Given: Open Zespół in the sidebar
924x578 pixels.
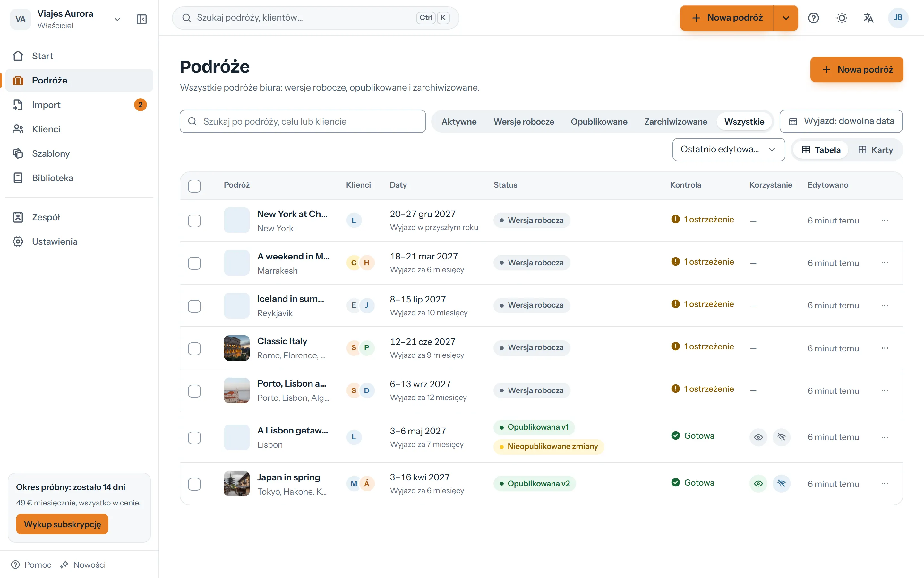Looking at the screenshot, I should click(79, 217).
